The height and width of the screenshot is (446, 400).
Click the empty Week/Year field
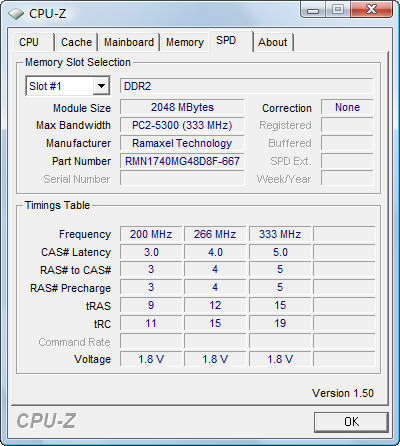(x=347, y=179)
